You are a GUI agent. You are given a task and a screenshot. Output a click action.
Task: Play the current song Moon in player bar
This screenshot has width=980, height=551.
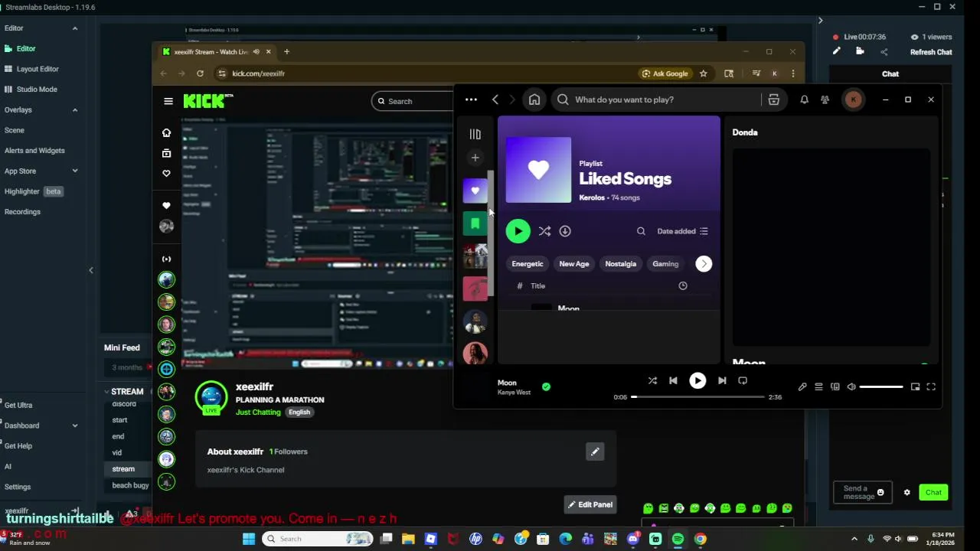coord(697,380)
